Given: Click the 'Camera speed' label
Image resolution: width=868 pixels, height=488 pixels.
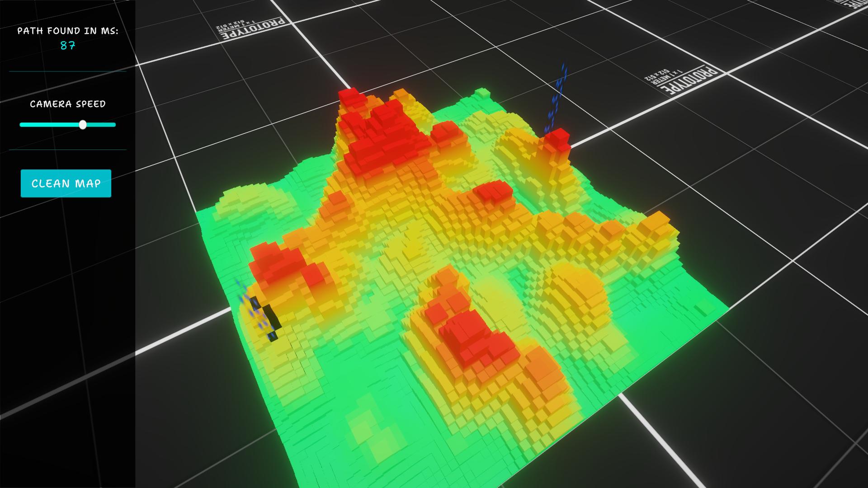Looking at the screenshot, I should coord(68,104).
